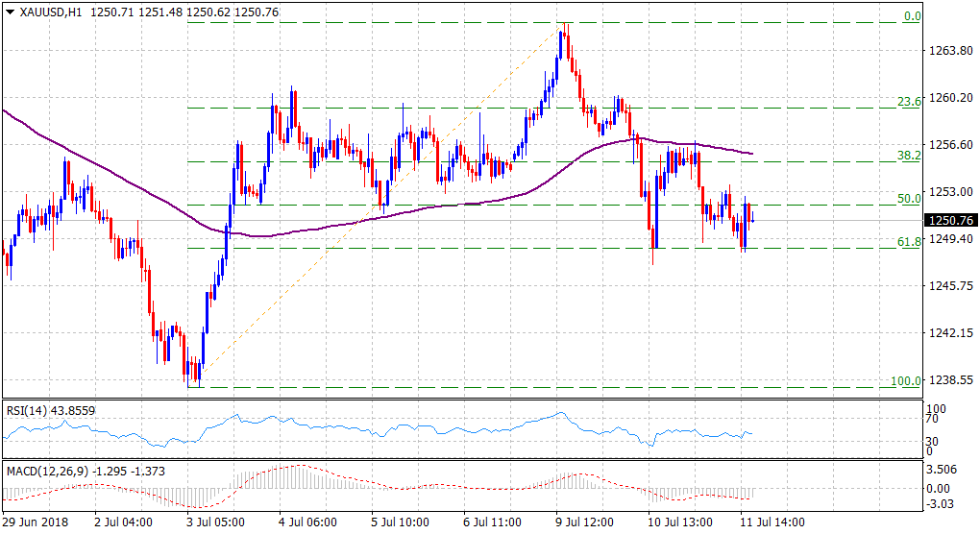
Task: Click the triangle arrow beside XAUUSD,H1
Action: click(x=10, y=12)
